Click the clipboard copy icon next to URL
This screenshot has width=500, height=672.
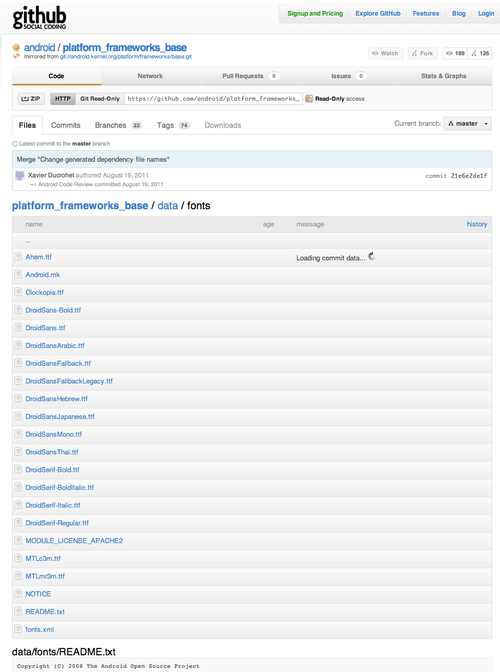tap(309, 99)
